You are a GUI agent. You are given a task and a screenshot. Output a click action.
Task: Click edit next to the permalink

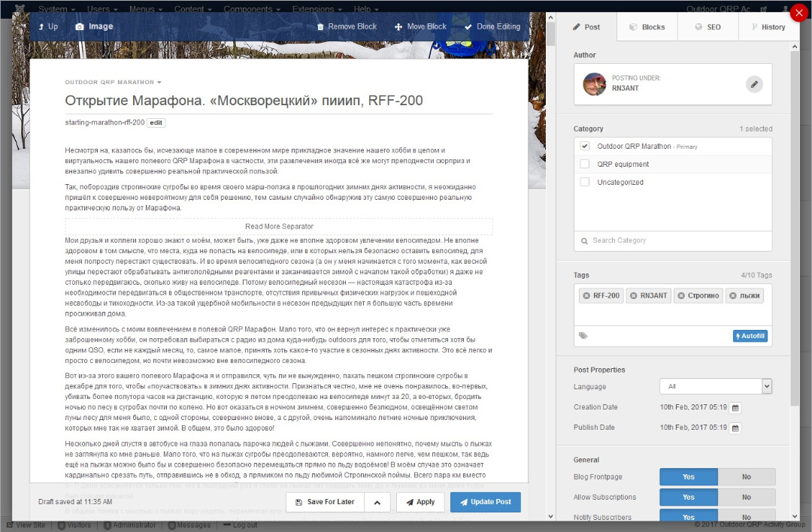point(156,122)
